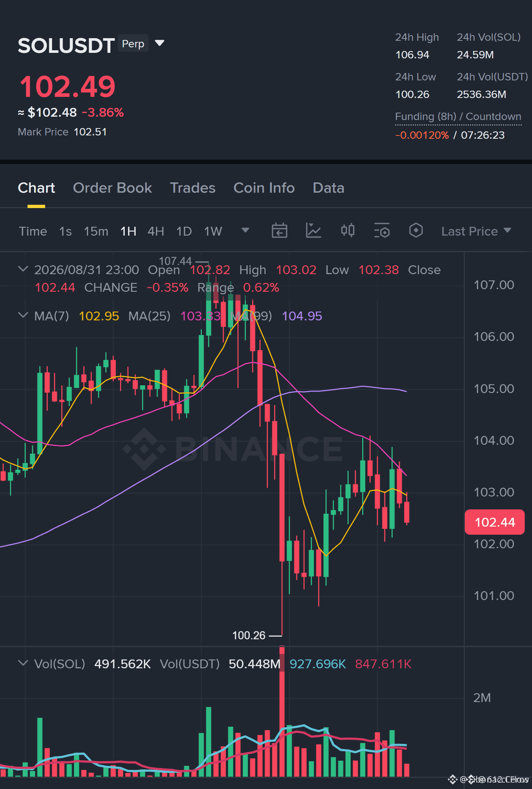Click the SOLUSDT symbol title
This screenshot has width=532, height=789.
66,46
